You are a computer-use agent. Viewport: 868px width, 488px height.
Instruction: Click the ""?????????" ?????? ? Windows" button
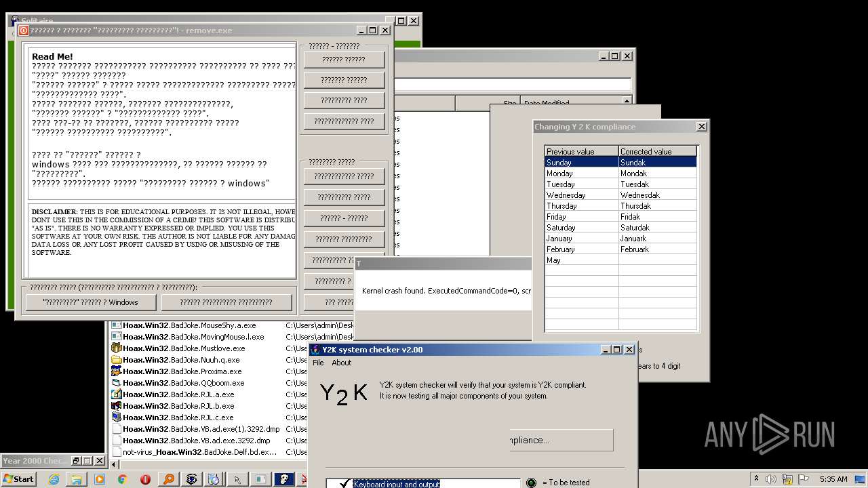click(x=90, y=302)
